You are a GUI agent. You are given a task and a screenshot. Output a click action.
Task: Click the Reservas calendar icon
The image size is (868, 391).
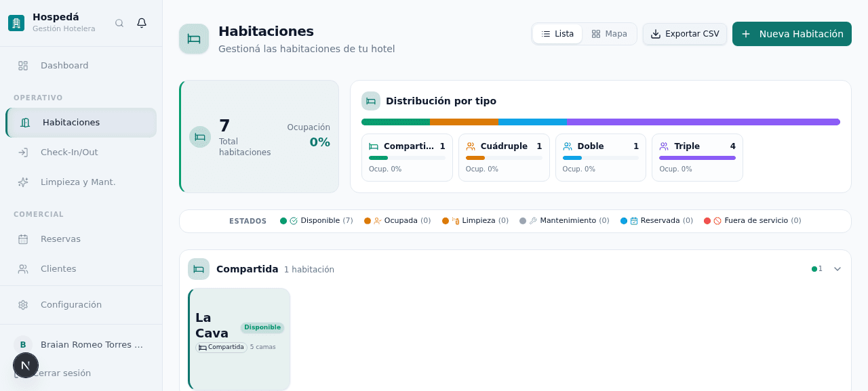click(23, 239)
